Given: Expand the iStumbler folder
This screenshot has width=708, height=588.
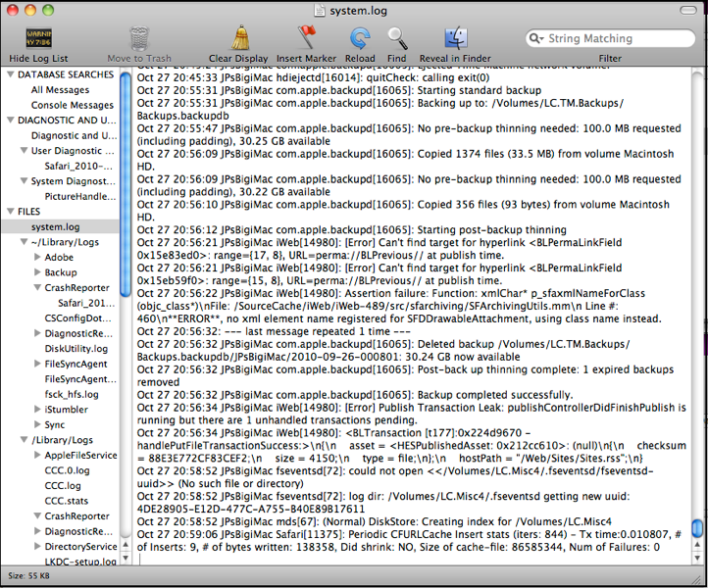Looking at the screenshot, I should pos(37,410).
